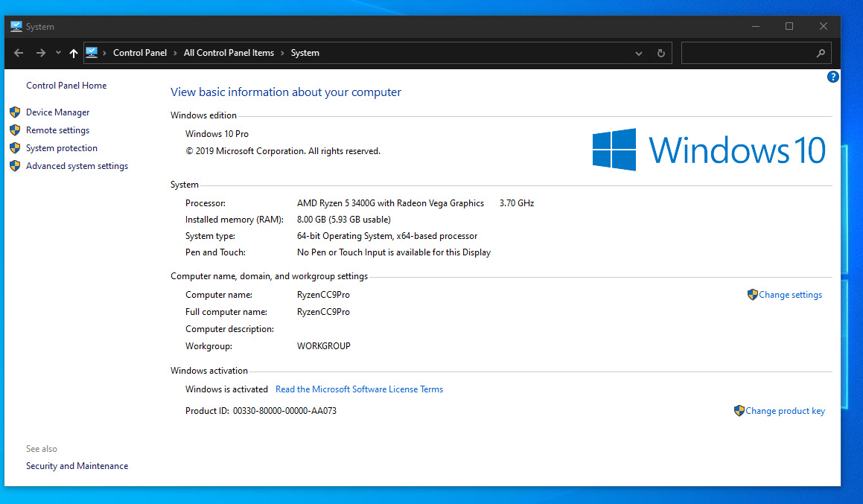Viewport: 863px width, 504px height.
Task: Click the computer icon in address bar
Action: 92,53
